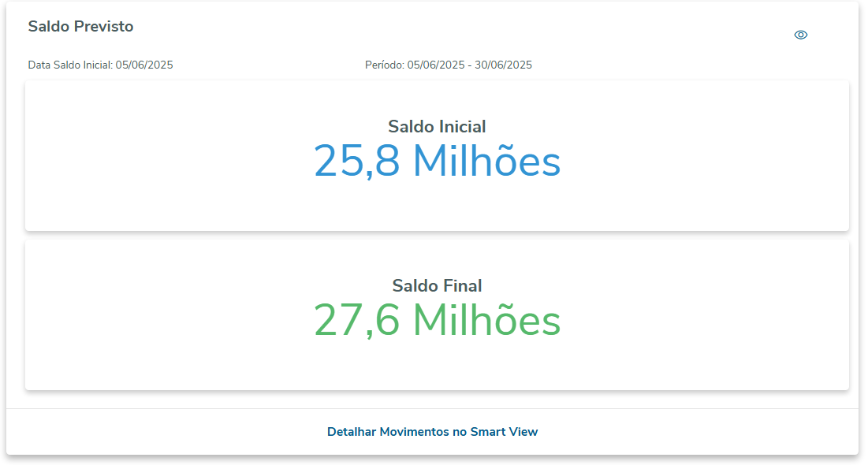
Task: Click Smart View text in footer link
Action: point(504,432)
